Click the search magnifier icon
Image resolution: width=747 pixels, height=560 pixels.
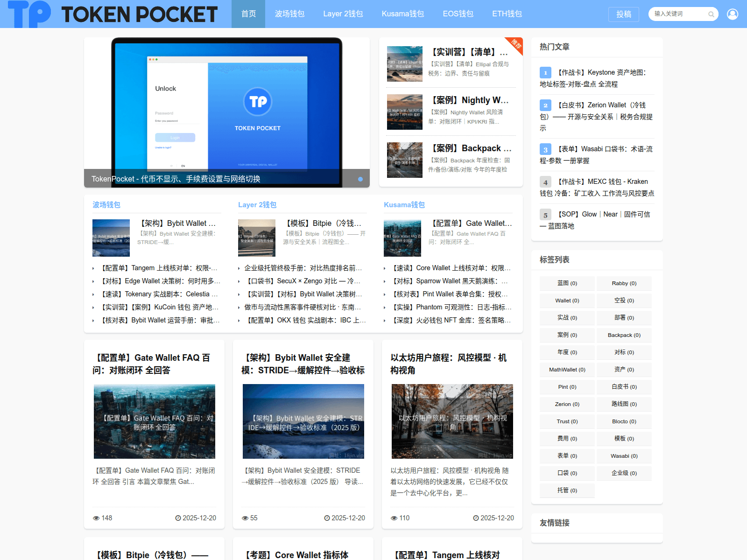[711, 14]
